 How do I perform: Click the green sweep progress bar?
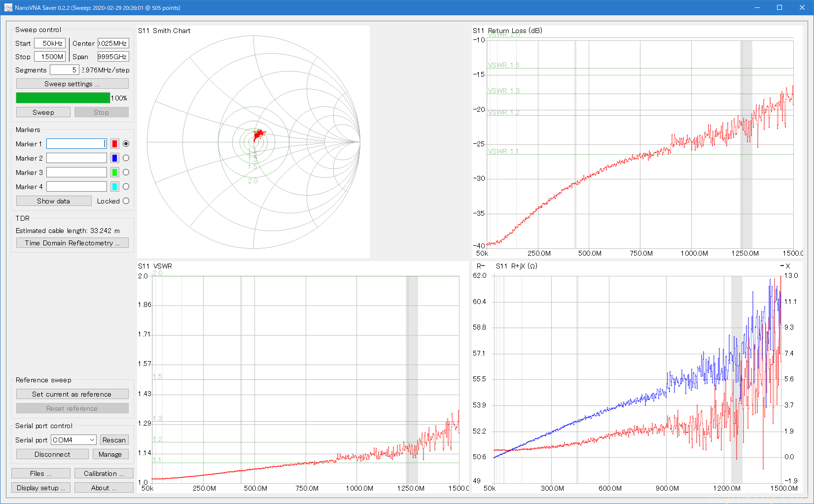tap(63, 98)
